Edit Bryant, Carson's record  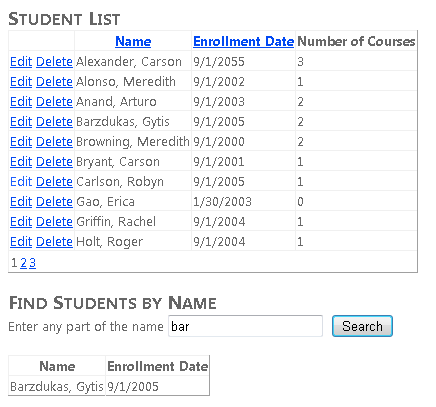click(21, 162)
